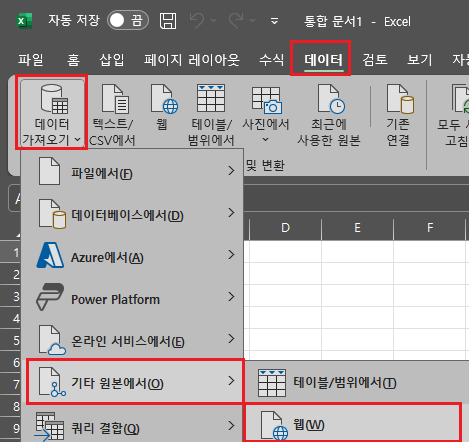Click the 기존 연결 ribbon icon
The height and width of the screenshot is (442, 469).
coord(400,99)
